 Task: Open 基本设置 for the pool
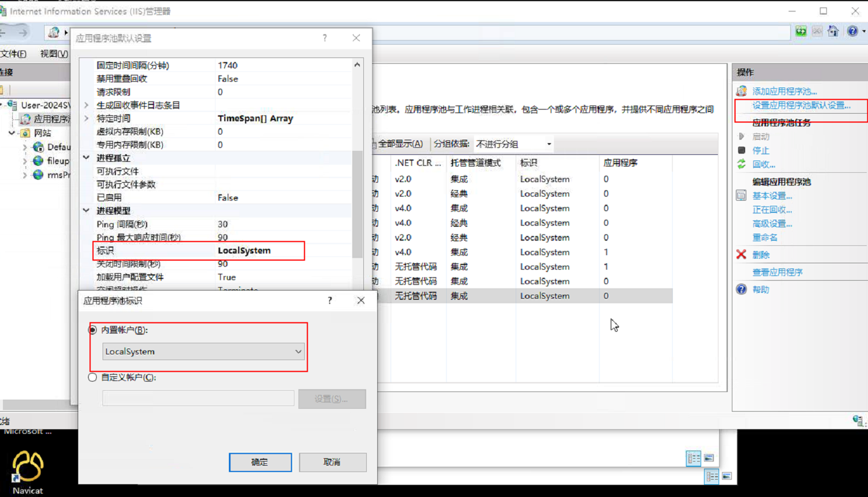[x=772, y=195]
